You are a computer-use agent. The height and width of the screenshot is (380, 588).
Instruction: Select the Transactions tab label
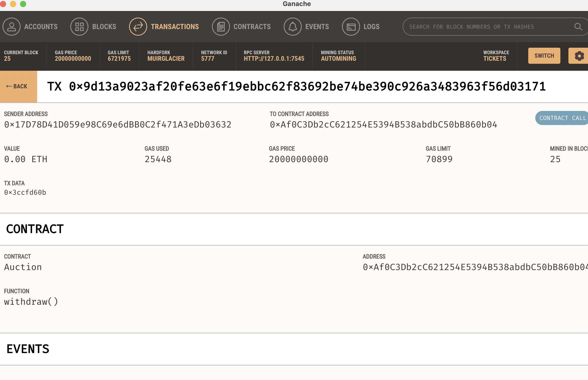[175, 27]
